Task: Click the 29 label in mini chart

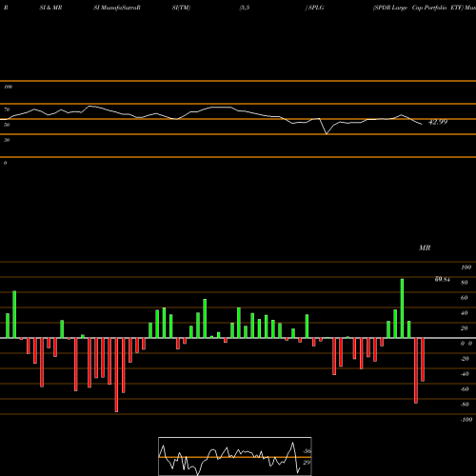Action: click(307, 463)
